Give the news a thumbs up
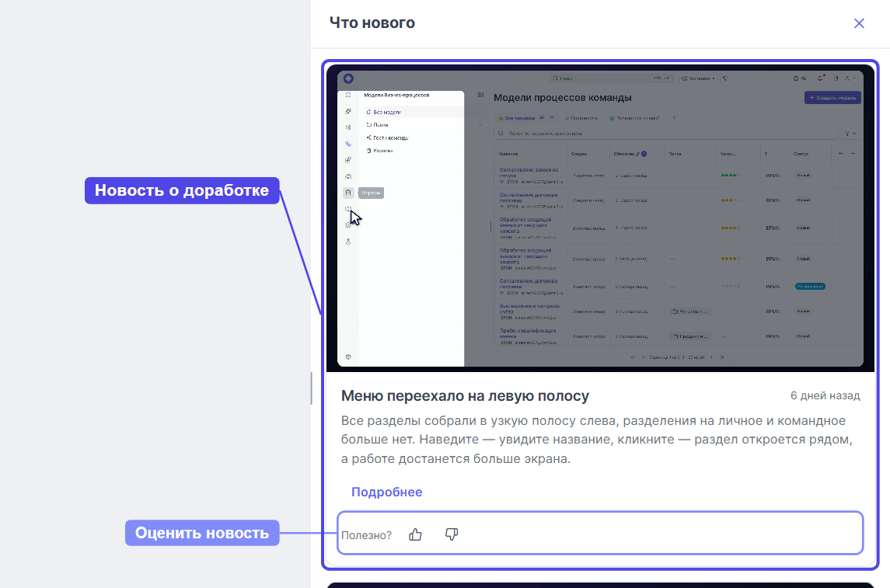Image resolution: width=890 pixels, height=588 pixels. coord(416,534)
